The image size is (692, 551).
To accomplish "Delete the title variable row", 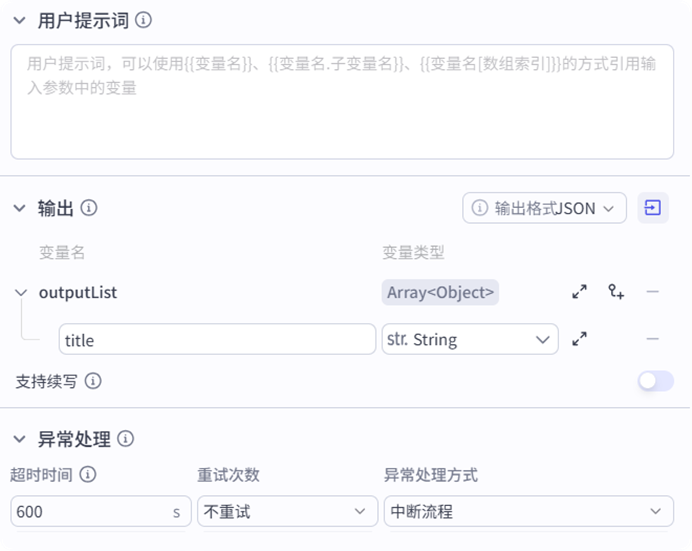I will click(x=652, y=339).
